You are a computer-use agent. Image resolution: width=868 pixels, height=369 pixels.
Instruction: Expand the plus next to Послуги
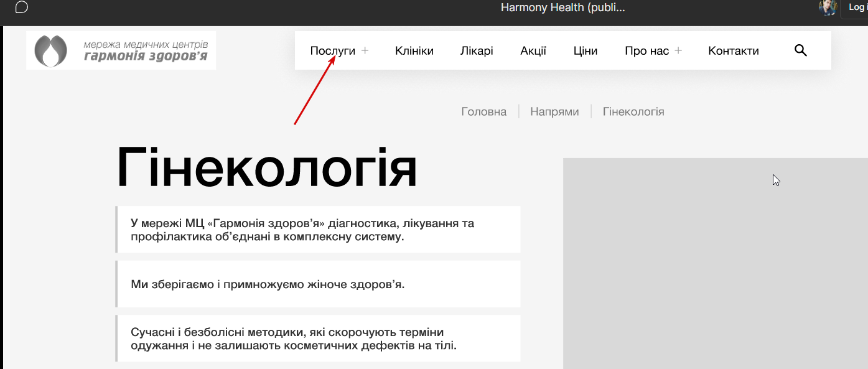(365, 50)
